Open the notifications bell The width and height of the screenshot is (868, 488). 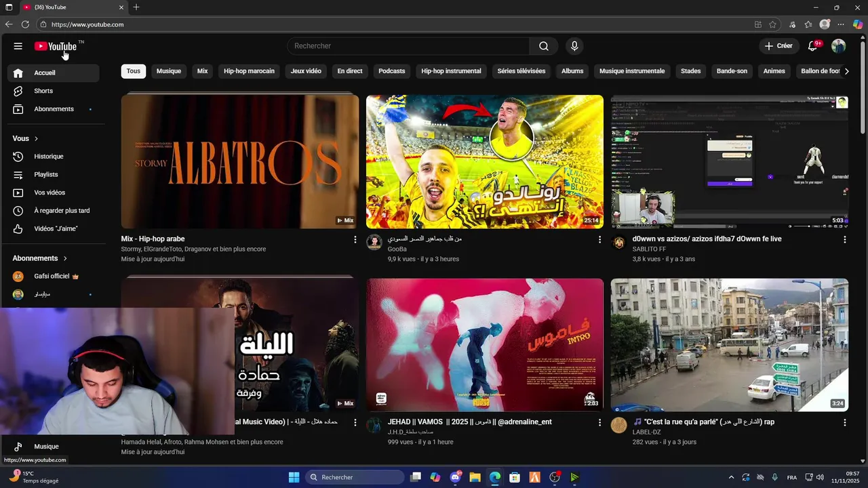click(x=812, y=46)
